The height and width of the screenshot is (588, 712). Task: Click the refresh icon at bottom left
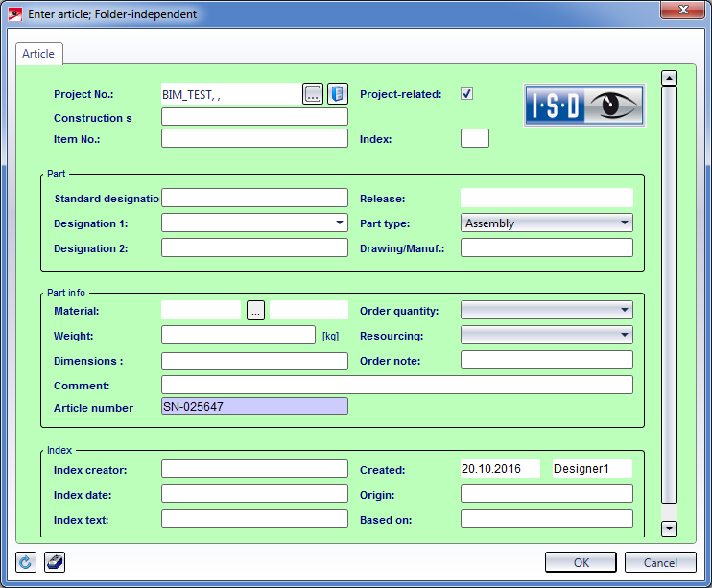pyautogui.click(x=27, y=562)
